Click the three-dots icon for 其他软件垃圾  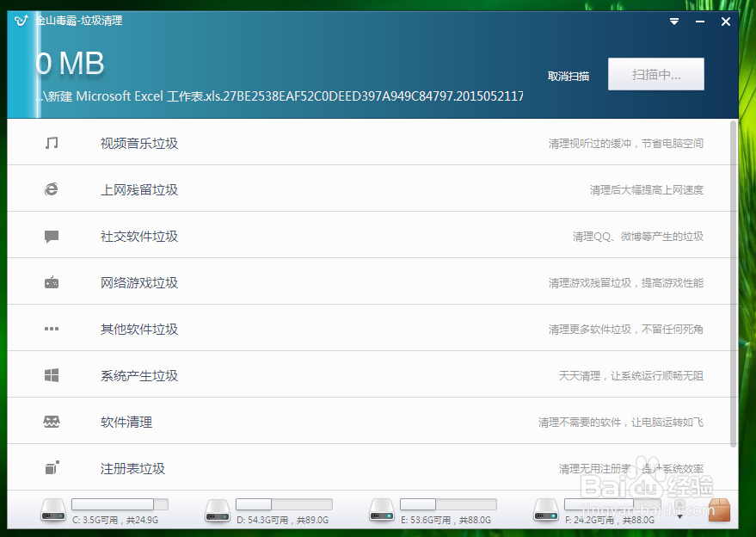(x=52, y=329)
